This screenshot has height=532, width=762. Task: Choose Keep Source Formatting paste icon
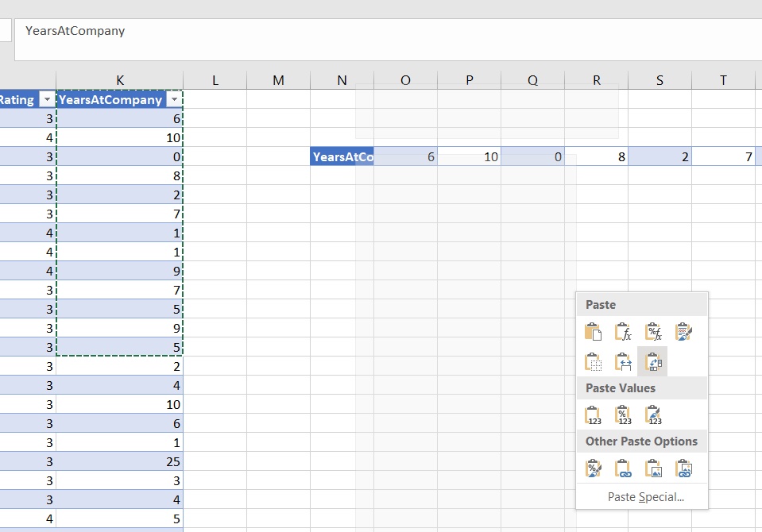(x=683, y=332)
